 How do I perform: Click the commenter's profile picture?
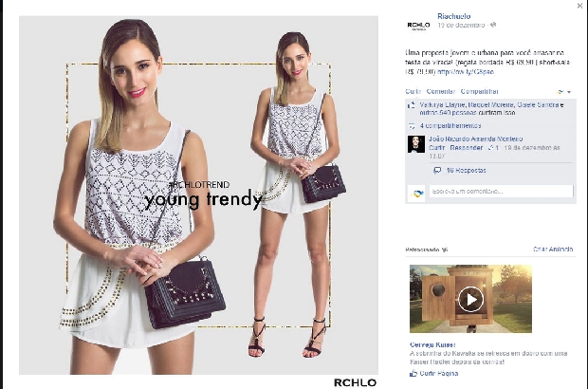416,144
